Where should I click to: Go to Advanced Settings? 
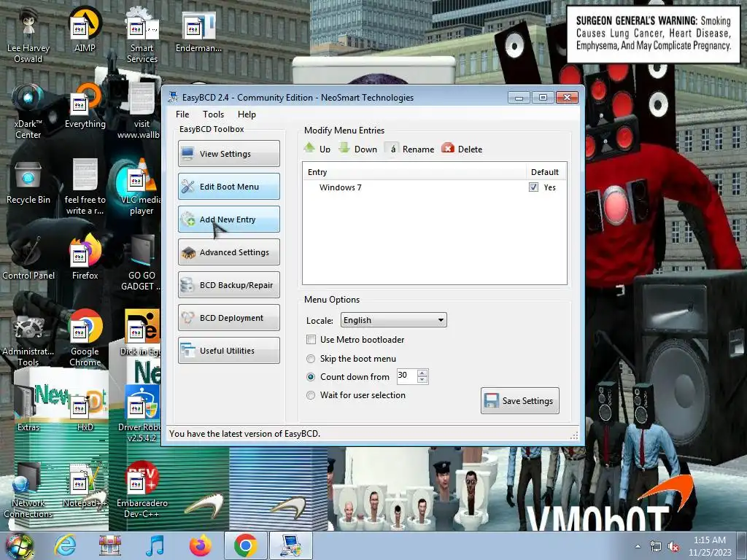click(228, 252)
